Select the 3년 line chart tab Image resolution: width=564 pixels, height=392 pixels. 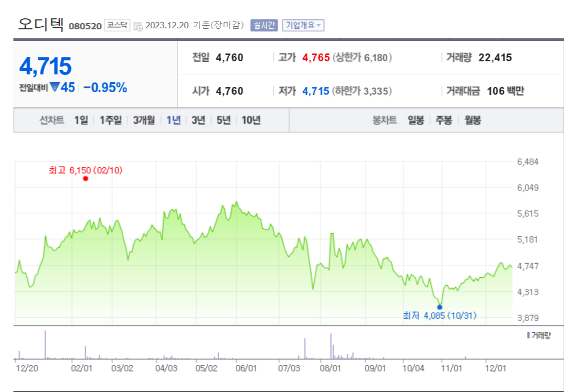[198, 120]
